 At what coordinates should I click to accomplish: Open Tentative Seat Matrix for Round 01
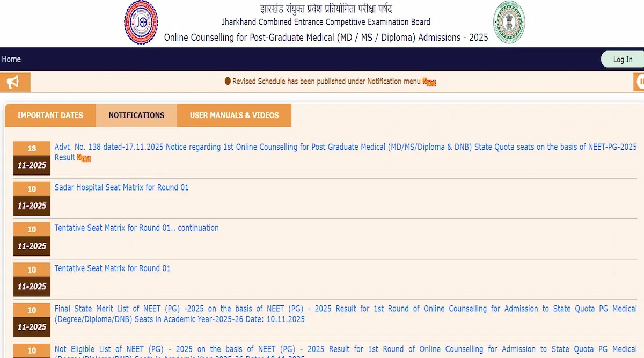pos(112,268)
